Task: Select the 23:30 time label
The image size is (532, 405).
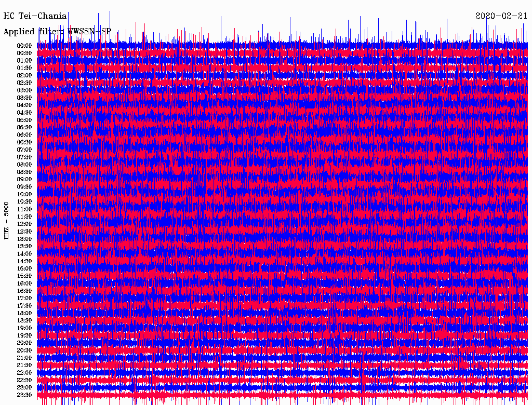Action: click(24, 395)
